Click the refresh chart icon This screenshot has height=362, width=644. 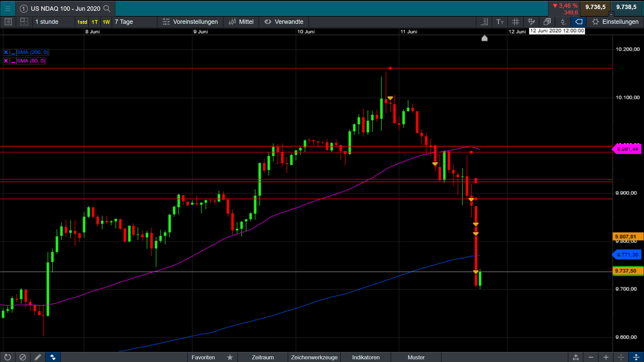click(x=7, y=357)
